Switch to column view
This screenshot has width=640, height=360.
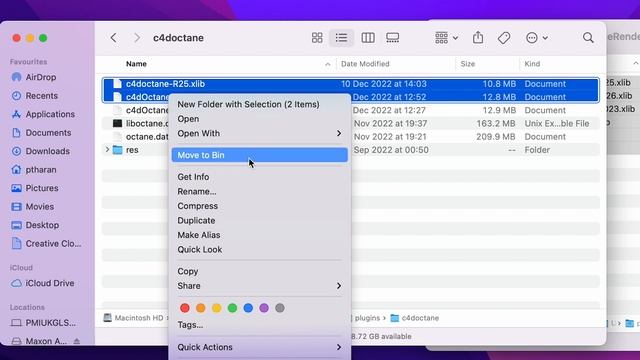(x=368, y=38)
